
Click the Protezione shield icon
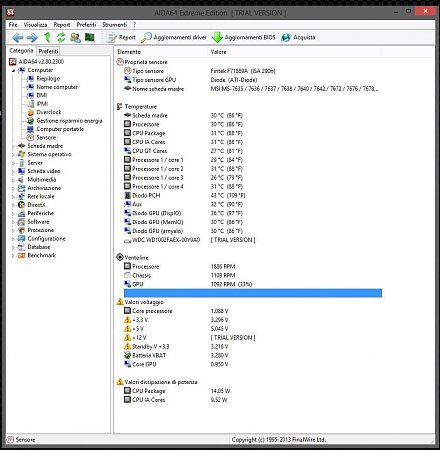click(21, 230)
